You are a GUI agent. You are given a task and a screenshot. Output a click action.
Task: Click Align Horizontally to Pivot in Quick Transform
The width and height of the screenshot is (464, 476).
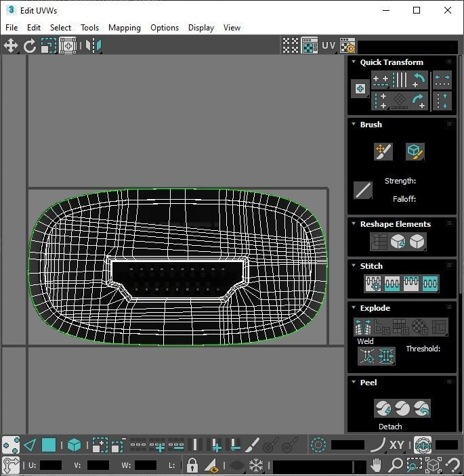(x=381, y=81)
